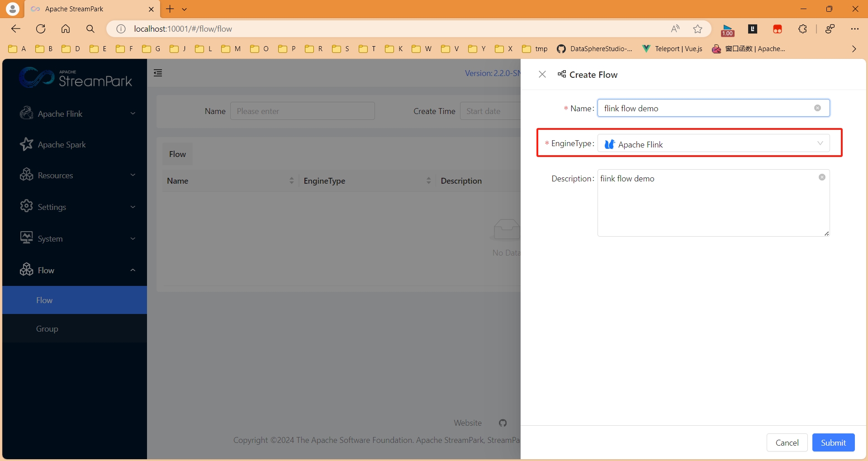Viewport: 868px width, 461px height.
Task: Add this page to favorites star
Action: [x=698, y=29]
